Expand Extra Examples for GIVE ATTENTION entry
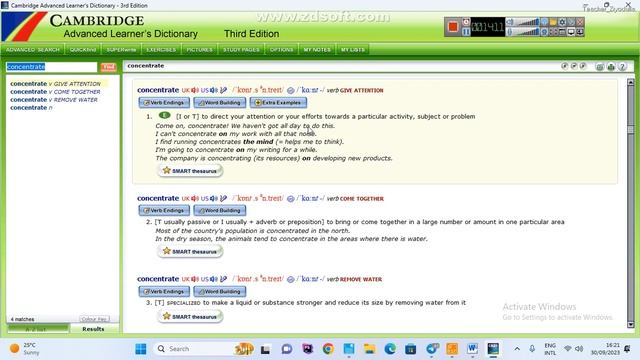This screenshot has height=360, width=640. (x=278, y=103)
